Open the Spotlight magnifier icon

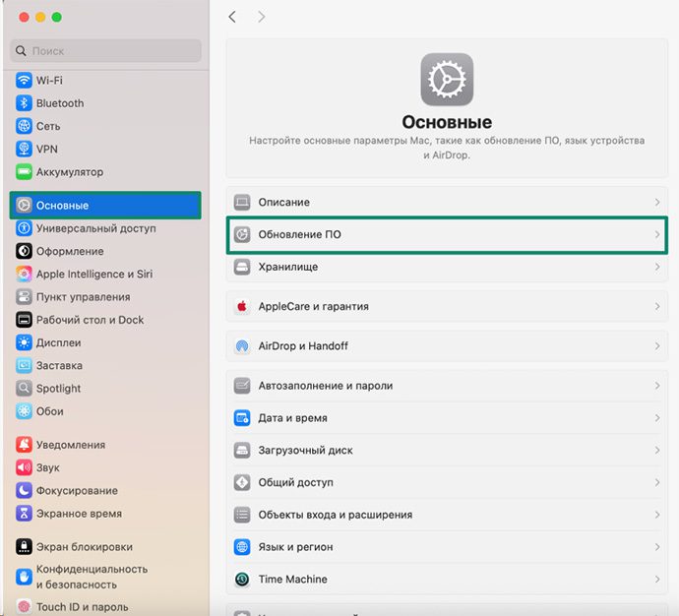24,389
